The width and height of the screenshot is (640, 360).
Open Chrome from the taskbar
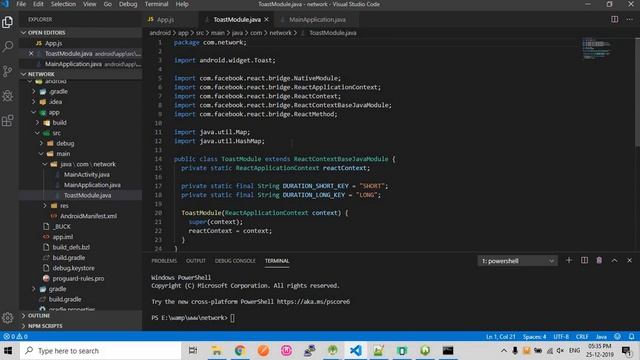pyautogui.click(x=240, y=351)
